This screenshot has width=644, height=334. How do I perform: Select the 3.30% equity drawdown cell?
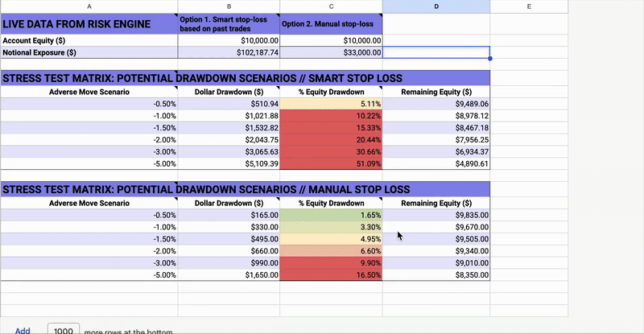tap(331, 227)
